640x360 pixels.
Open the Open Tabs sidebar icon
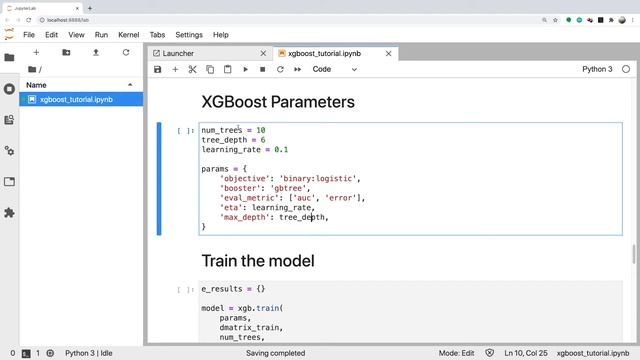(x=9, y=182)
